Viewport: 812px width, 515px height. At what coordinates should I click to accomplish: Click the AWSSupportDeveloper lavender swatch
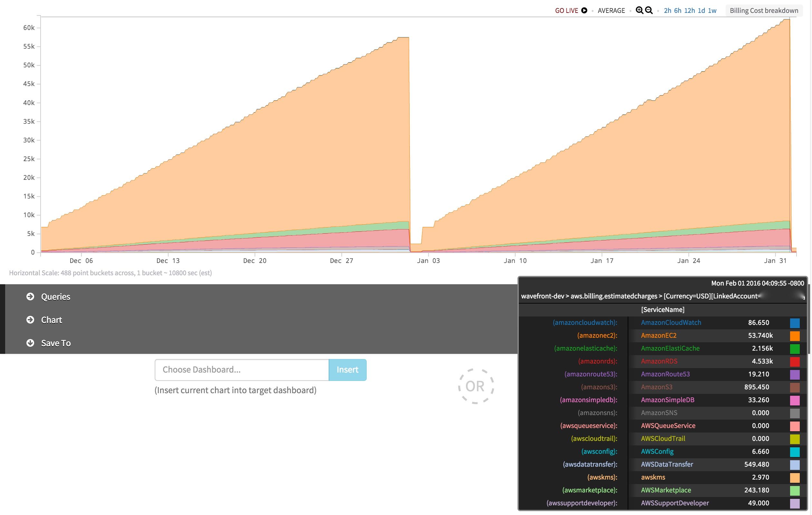(x=795, y=503)
